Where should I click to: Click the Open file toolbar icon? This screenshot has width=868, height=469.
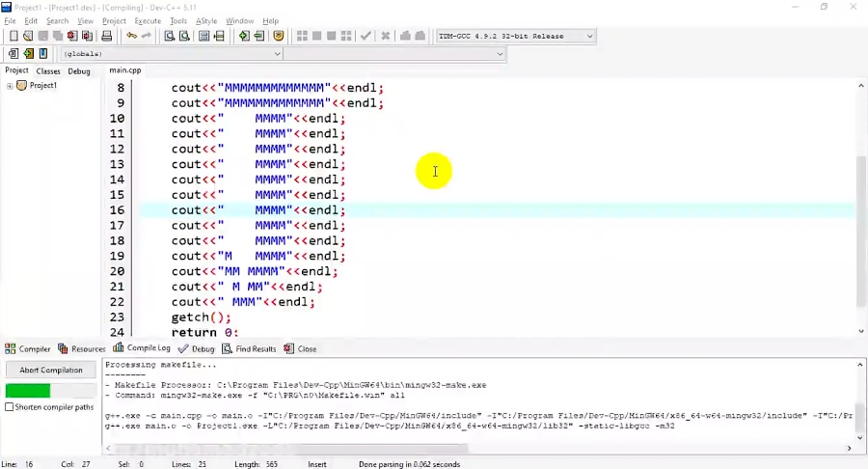28,36
